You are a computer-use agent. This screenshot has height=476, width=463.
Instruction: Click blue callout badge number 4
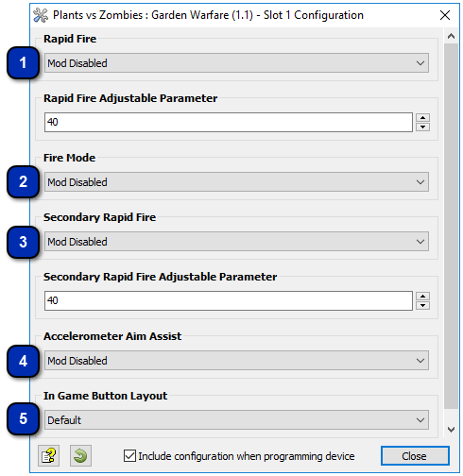[x=23, y=361]
